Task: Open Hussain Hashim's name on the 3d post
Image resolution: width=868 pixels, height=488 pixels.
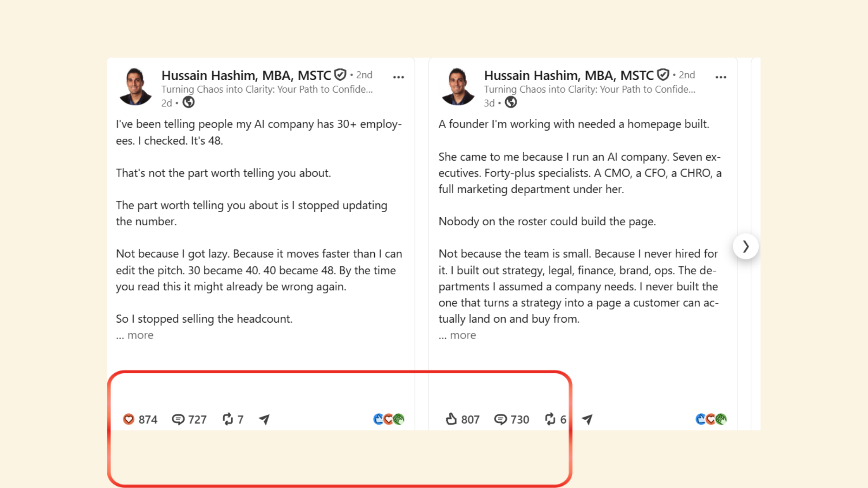Action: (568, 75)
